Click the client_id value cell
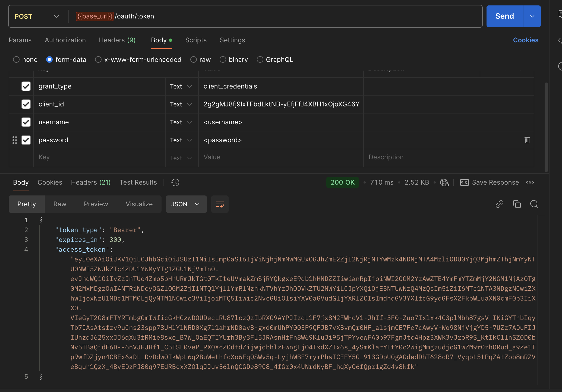The width and height of the screenshot is (562, 392). (x=281, y=104)
